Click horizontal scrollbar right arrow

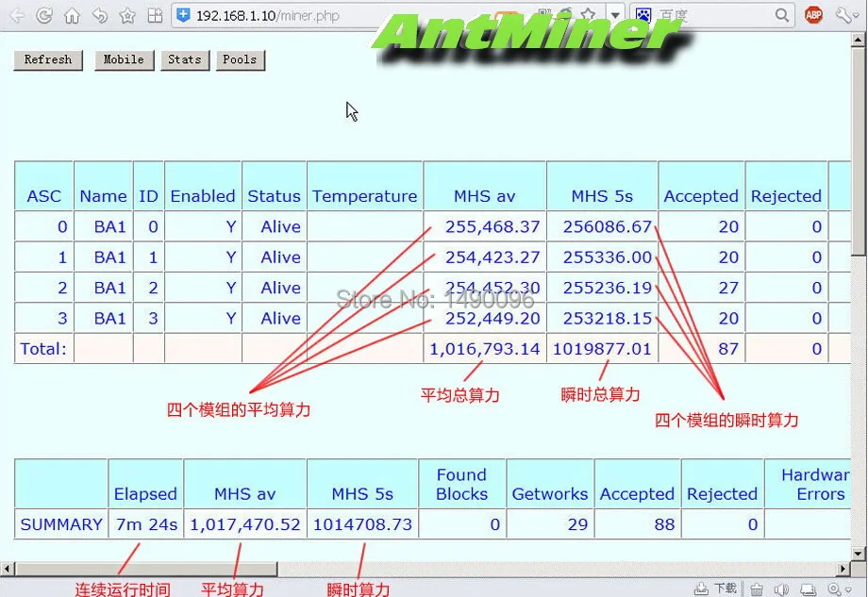coord(843,568)
